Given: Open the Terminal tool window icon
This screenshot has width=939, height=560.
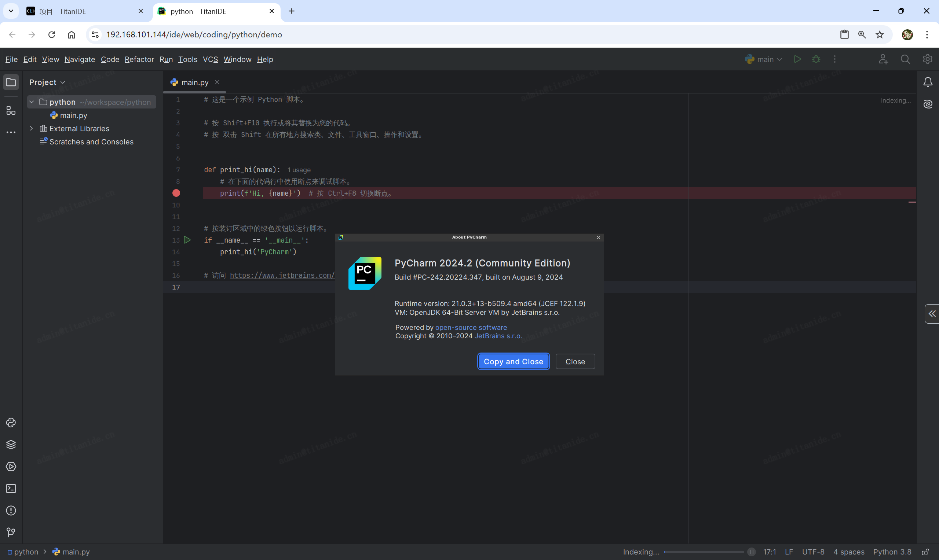Looking at the screenshot, I should (11, 489).
